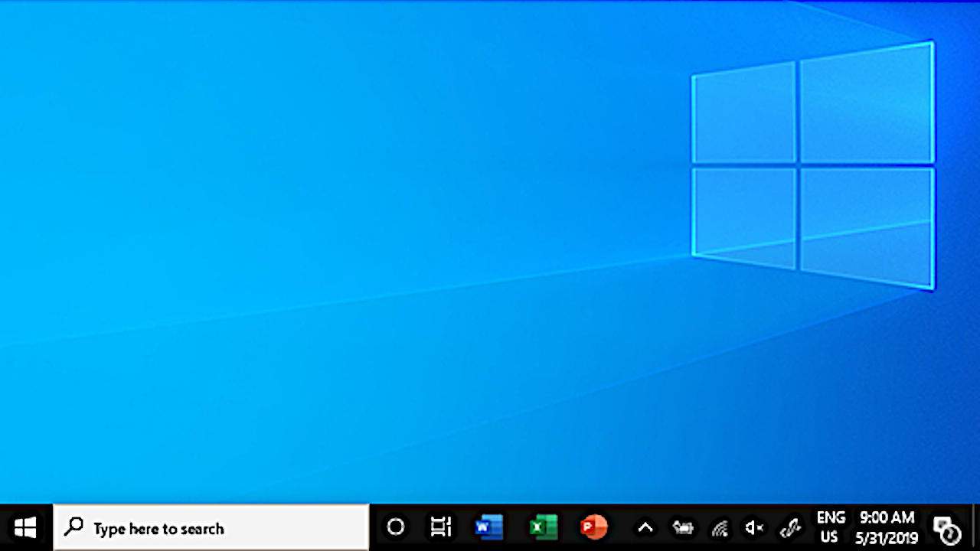Open the Wi-Fi network tray icon
This screenshot has width=980, height=551.
719,527
